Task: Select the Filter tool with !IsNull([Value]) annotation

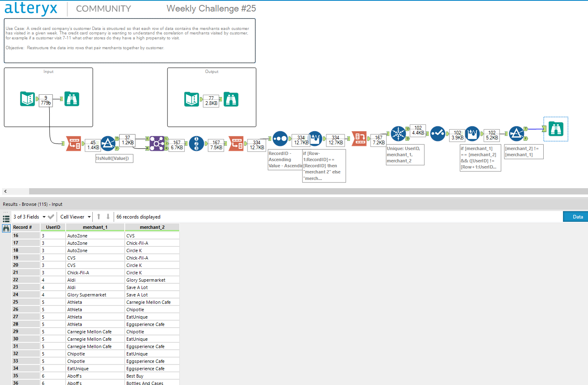Action: point(108,144)
